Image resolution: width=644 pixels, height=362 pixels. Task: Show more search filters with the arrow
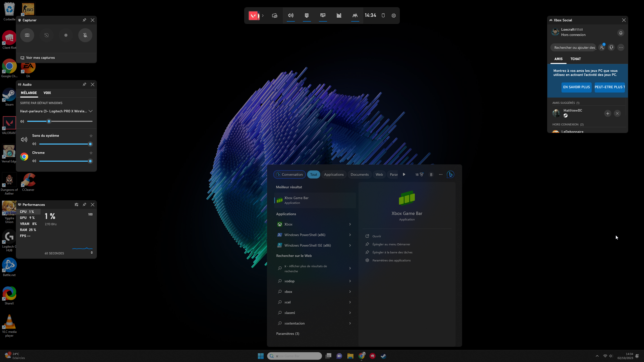404,174
